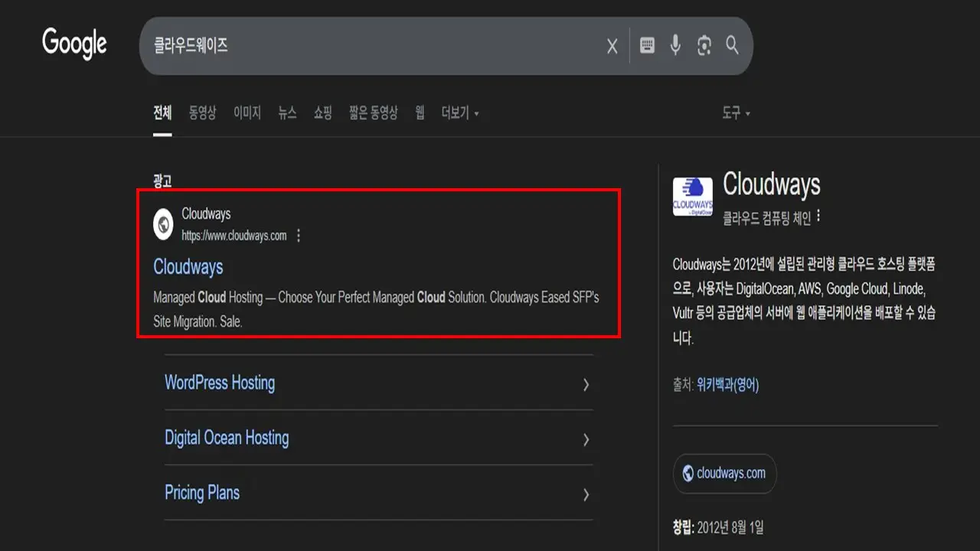980x551 pixels.
Task: Open the Digital Ocean Hosting sitelink
Action: [227, 438]
